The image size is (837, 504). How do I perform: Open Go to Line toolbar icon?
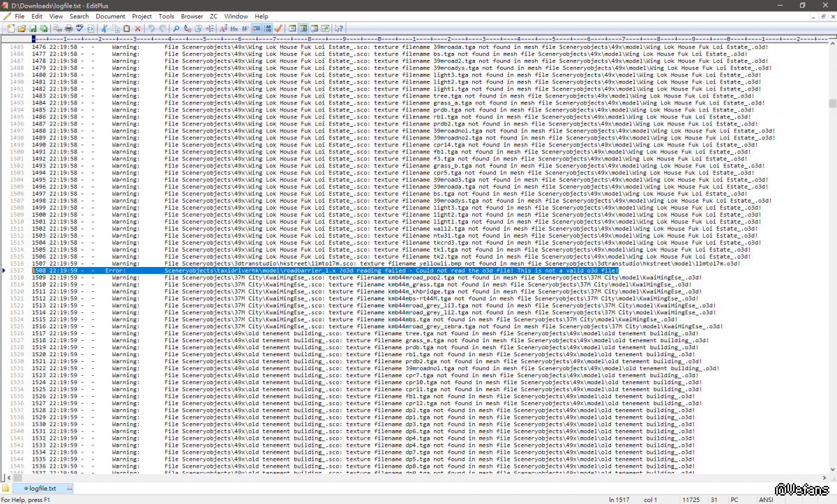click(x=210, y=28)
